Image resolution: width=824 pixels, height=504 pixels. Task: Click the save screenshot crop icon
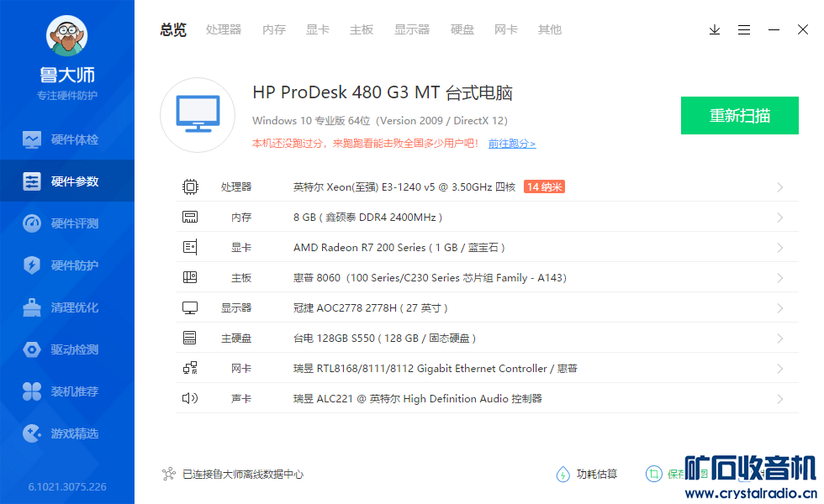coord(654,474)
